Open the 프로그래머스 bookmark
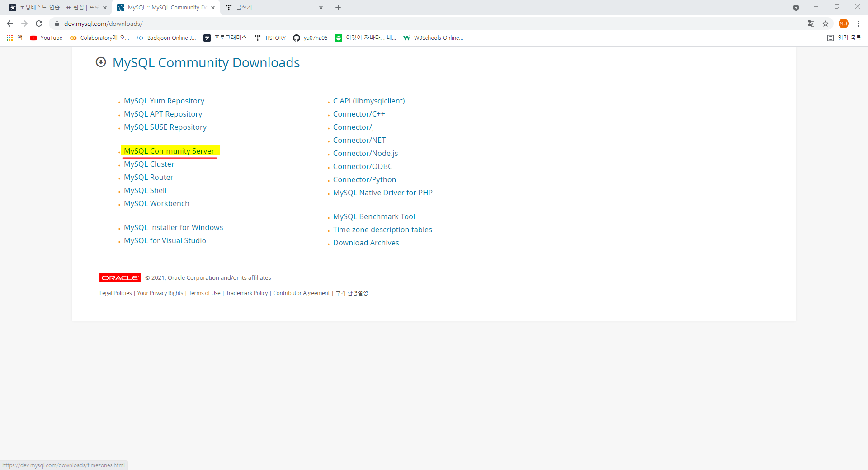868x470 pixels. click(x=225, y=38)
